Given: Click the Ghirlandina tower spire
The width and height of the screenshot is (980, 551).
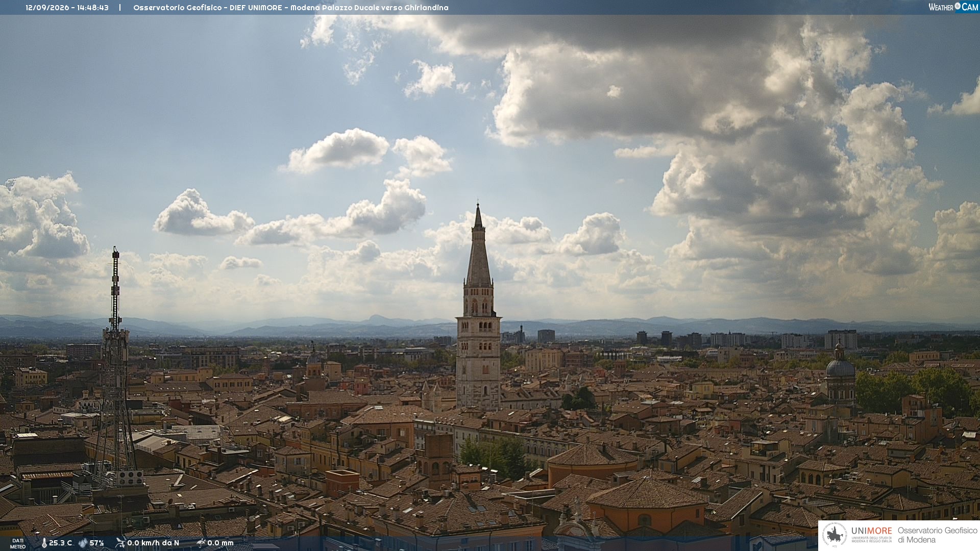Looking at the screenshot, I should pyautogui.click(x=478, y=245).
